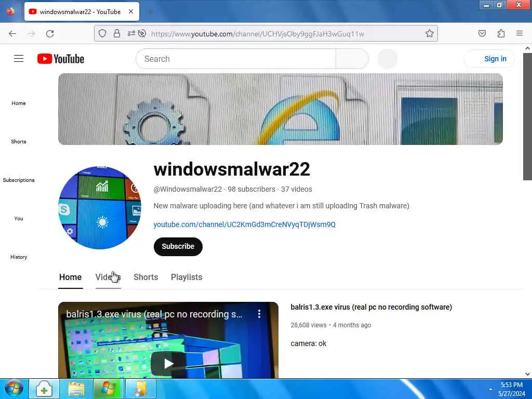Open the youtube.com/channel link in the description
This screenshot has height=399, width=532.
pos(244,224)
